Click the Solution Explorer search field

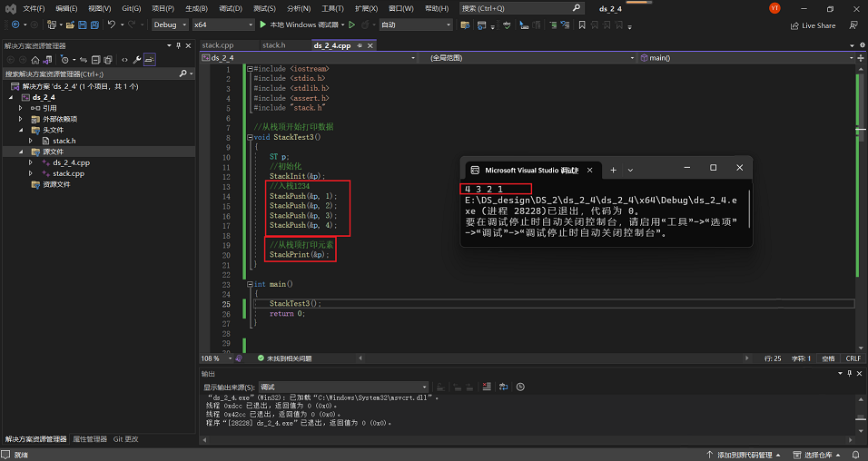[x=99, y=74]
